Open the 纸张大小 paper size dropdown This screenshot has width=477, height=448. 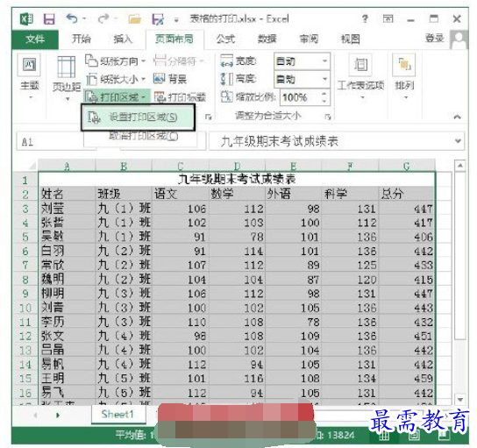[116, 80]
